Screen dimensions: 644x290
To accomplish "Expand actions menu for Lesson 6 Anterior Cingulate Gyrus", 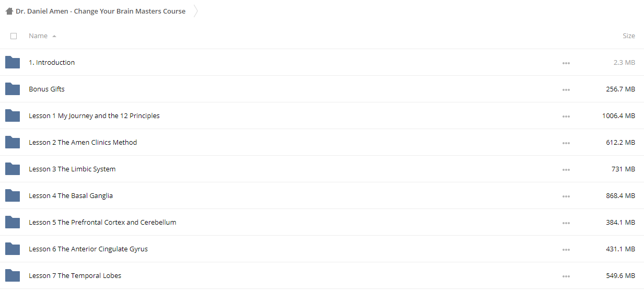I will coord(566,250).
